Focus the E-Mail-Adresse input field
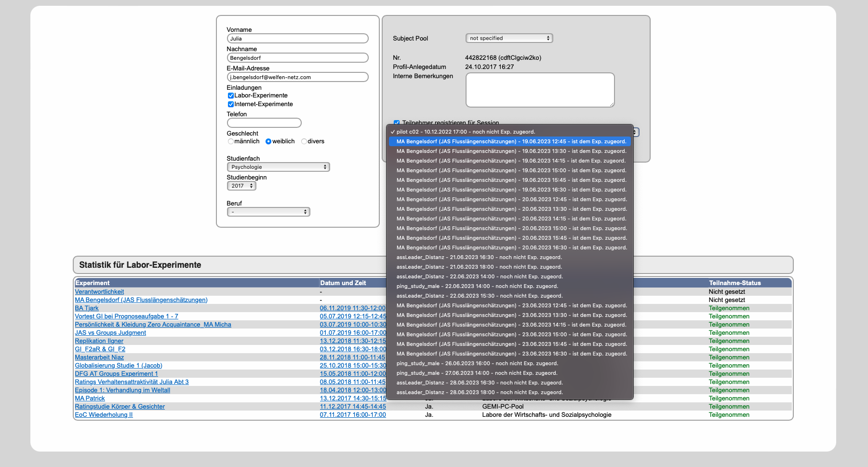 297,77
